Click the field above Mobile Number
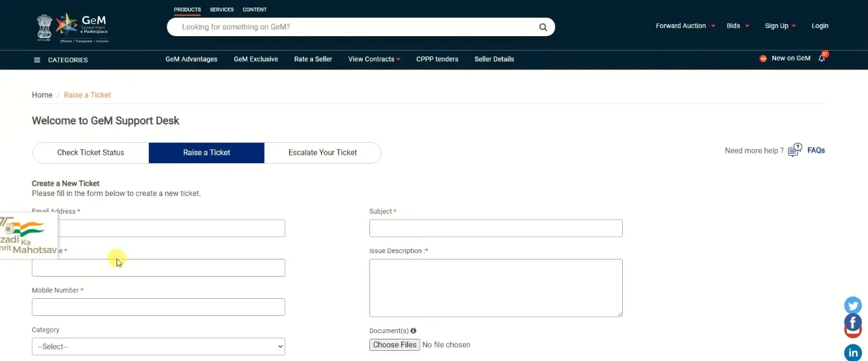The height and width of the screenshot is (361, 868). point(158,268)
